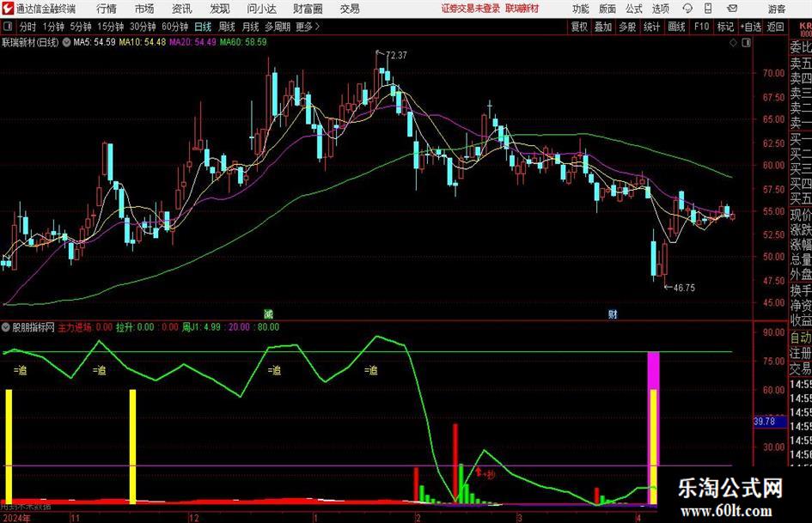The width and height of the screenshot is (812, 523).
Task: Click the 抄 signal marker in the indicator panel
Action: point(491,475)
